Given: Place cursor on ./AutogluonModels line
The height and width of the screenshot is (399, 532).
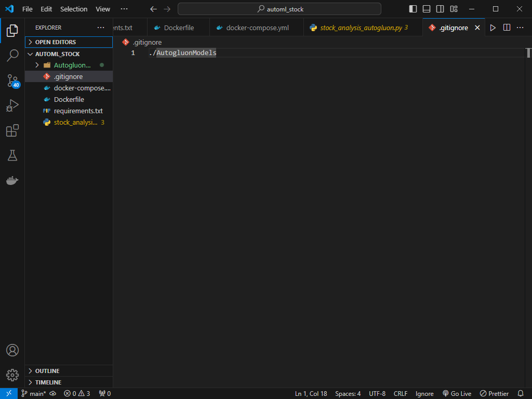Looking at the screenshot, I should pyautogui.click(x=182, y=53).
